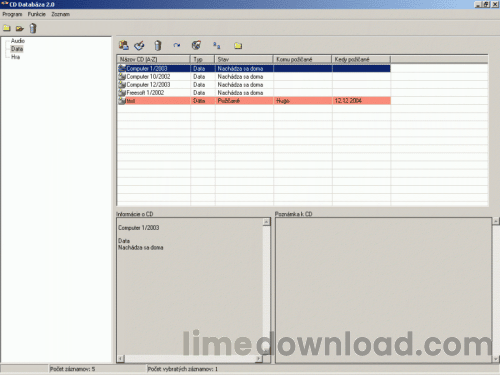The height and width of the screenshot is (375, 500).
Task: Sort by the Typ column header
Action: (x=202, y=59)
